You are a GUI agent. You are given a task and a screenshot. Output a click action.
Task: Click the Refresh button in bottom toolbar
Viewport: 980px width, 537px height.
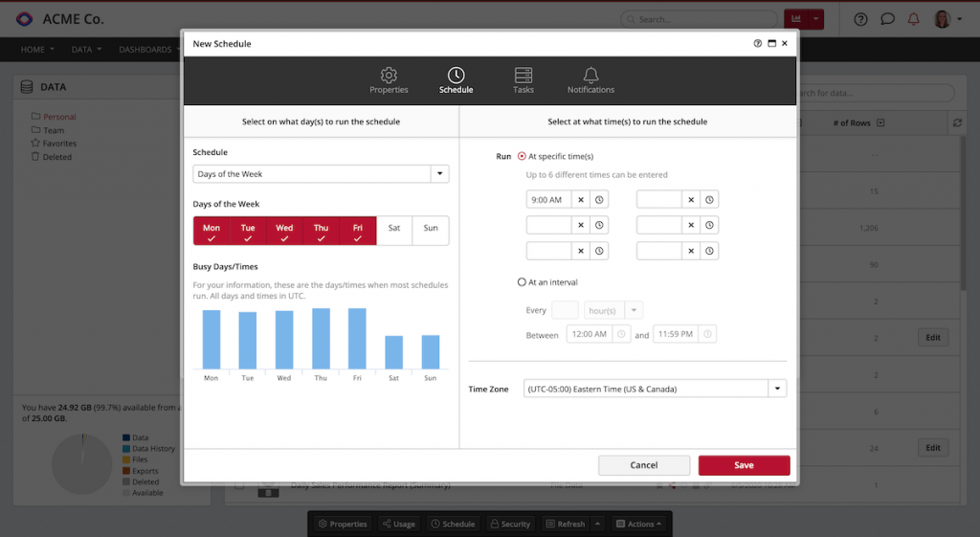click(x=565, y=524)
